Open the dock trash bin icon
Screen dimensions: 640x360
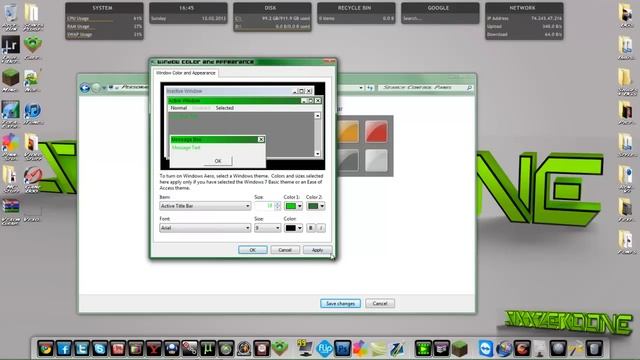(x=594, y=349)
